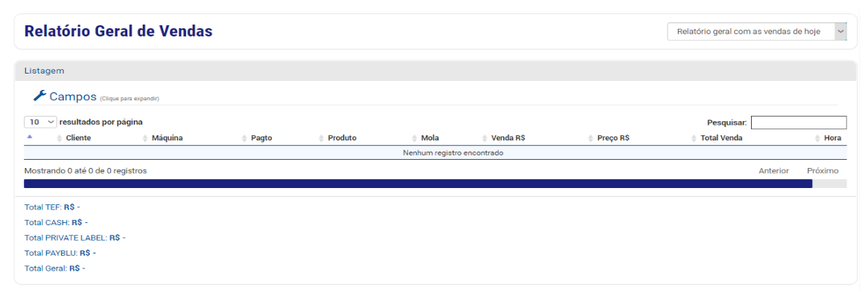Click the sort arrows icon next to Produto

322,138
